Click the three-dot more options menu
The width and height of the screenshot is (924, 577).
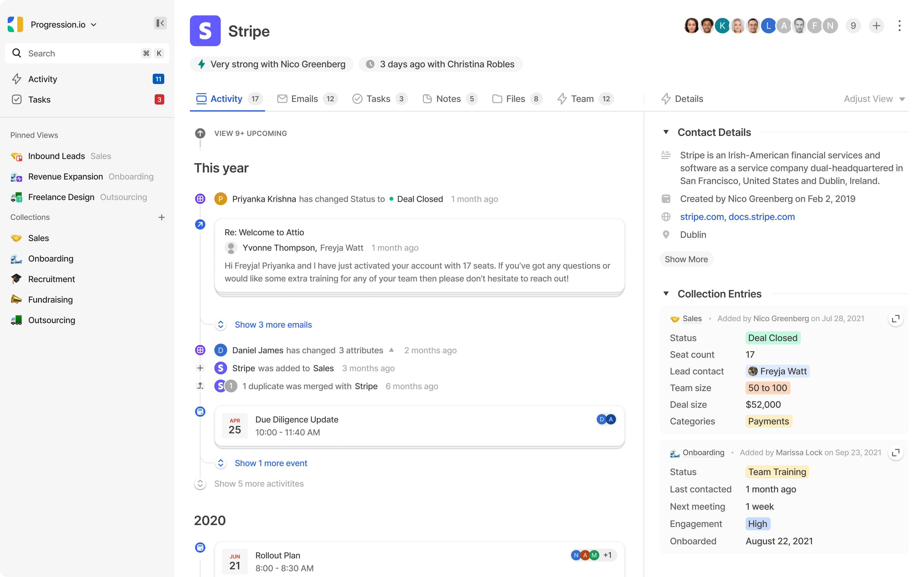[x=899, y=26]
